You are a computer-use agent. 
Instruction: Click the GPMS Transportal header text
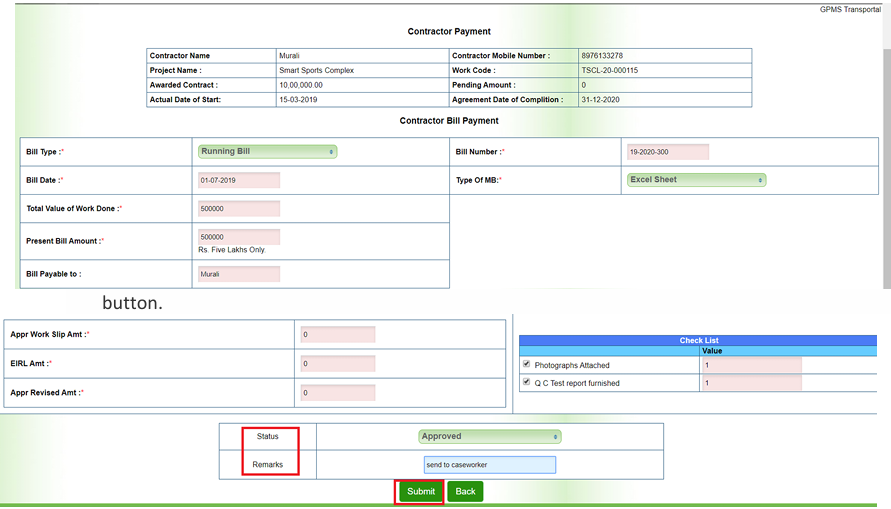pyautogui.click(x=849, y=9)
